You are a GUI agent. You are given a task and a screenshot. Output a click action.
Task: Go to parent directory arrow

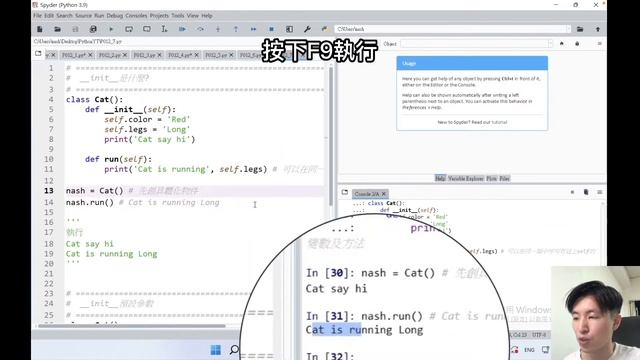(x=598, y=29)
